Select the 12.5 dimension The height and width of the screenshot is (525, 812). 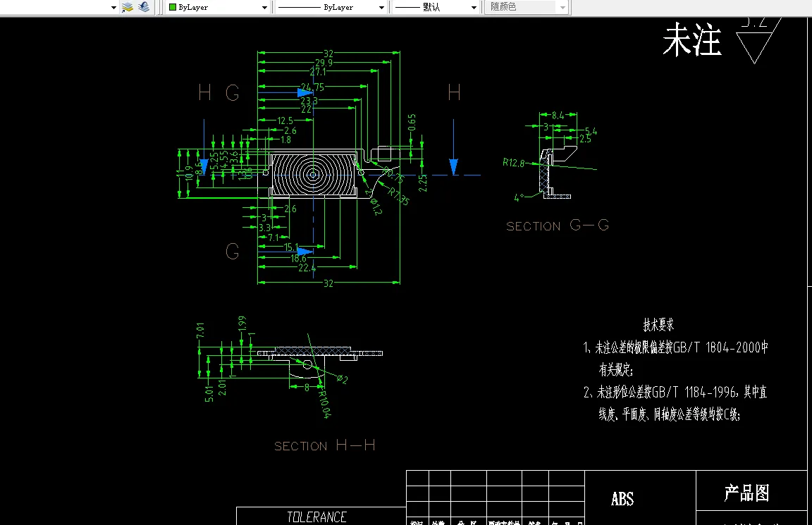tap(285, 121)
